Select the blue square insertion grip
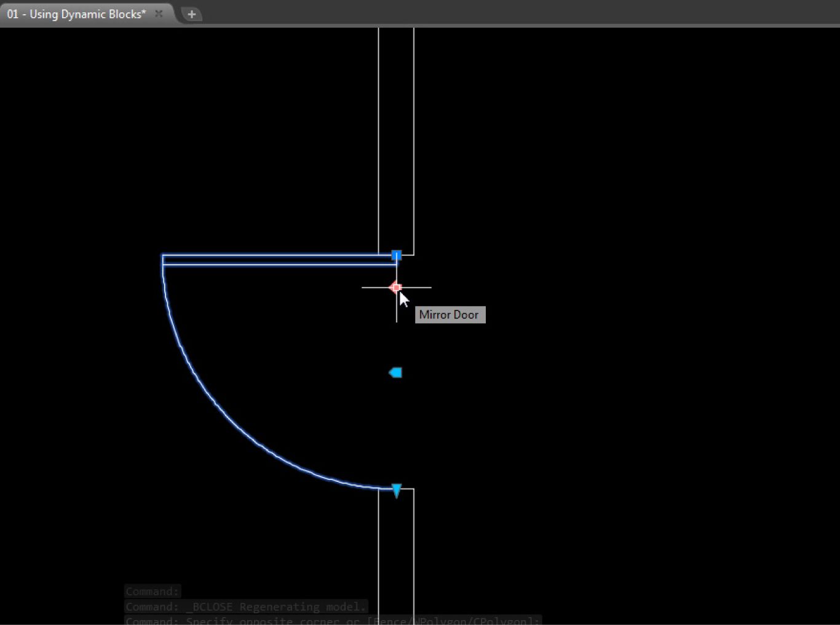 [x=397, y=255]
